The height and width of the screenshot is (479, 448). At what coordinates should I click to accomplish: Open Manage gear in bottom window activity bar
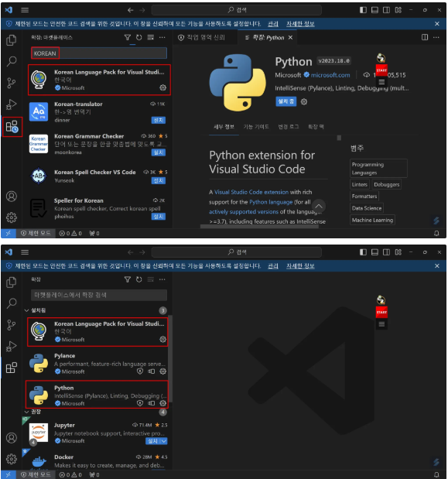pos(12,459)
